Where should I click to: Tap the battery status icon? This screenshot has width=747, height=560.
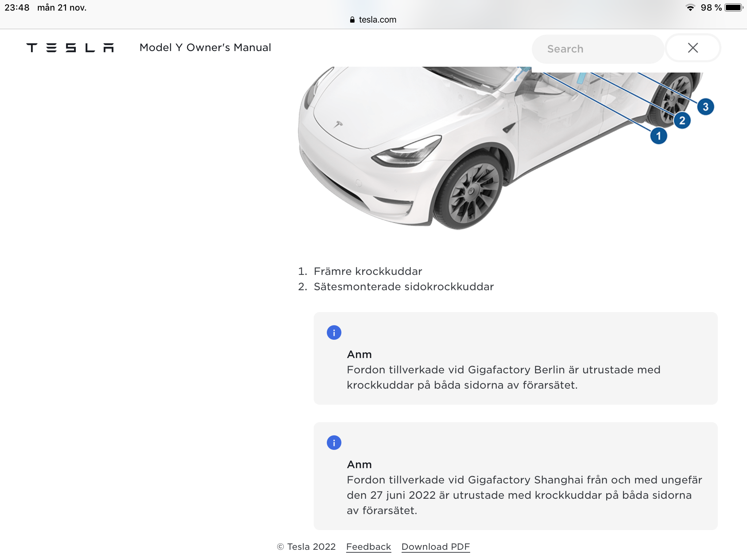tap(734, 8)
